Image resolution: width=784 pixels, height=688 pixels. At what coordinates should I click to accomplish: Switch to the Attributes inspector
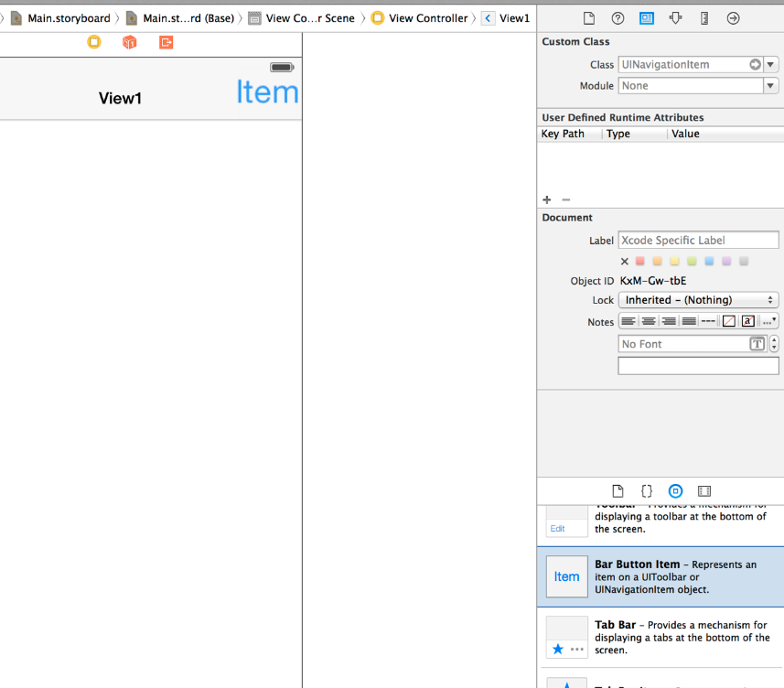pyautogui.click(x=675, y=18)
